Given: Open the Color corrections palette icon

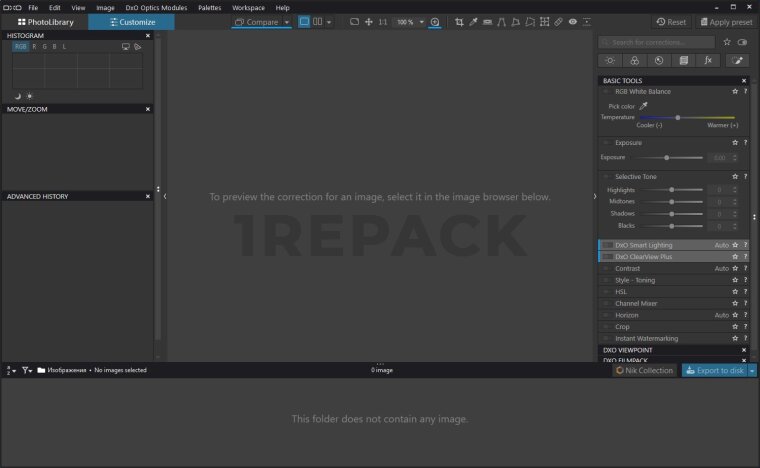Looking at the screenshot, I should pos(634,60).
